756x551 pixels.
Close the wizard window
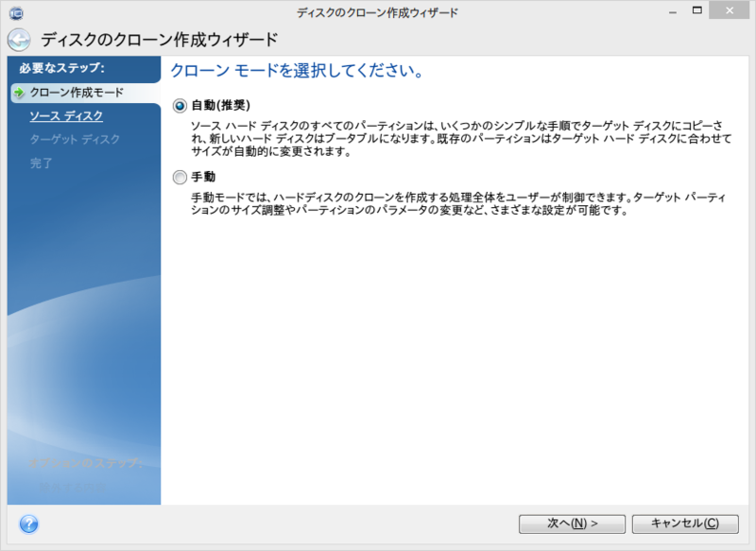730,10
